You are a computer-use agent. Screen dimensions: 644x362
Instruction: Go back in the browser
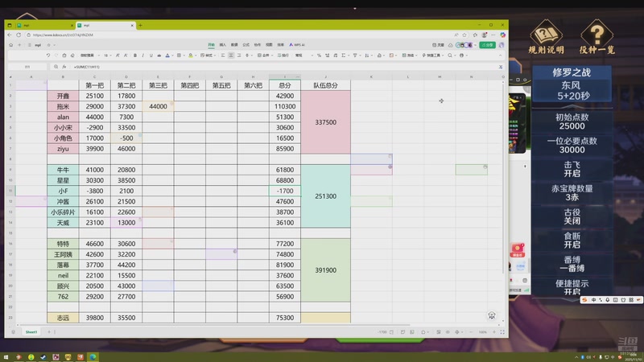point(10,35)
